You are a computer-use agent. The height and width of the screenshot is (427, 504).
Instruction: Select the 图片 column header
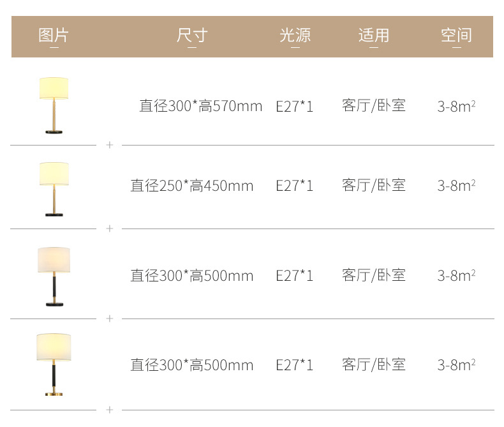coord(54,35)
